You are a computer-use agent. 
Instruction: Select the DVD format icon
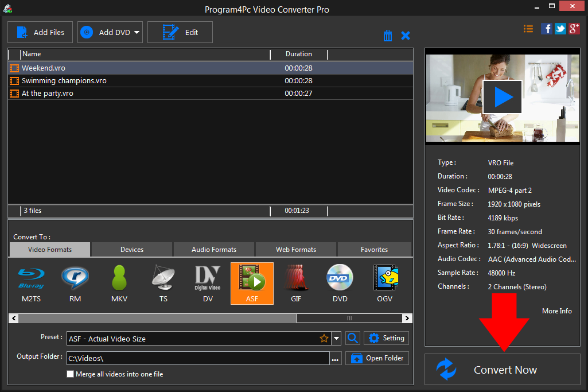340,283
